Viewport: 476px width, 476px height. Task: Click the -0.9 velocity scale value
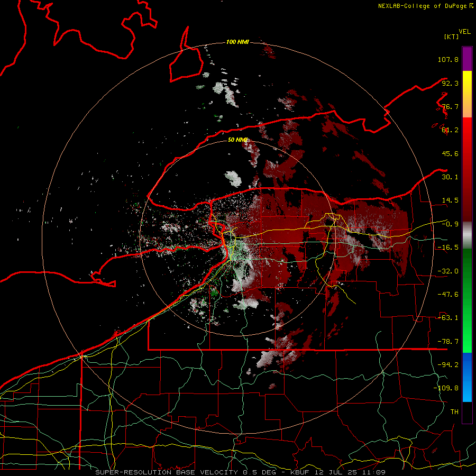click(450, 224)
